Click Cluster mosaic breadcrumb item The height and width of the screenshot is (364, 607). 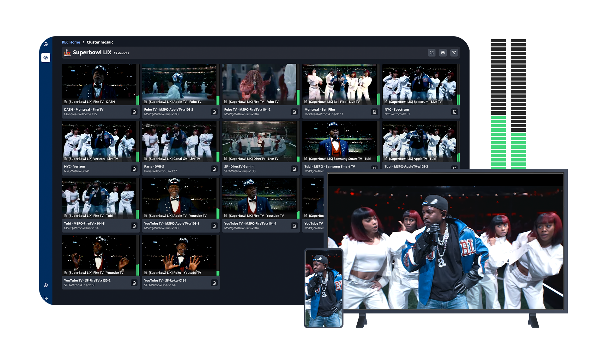point(100,42)
